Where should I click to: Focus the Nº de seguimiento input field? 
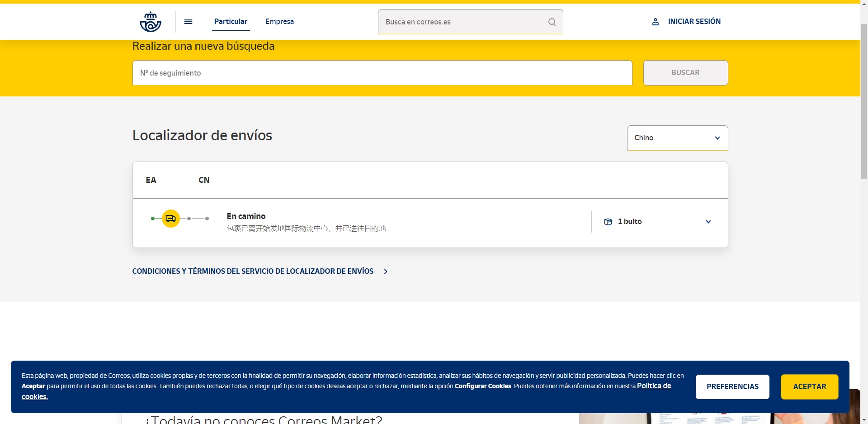coord(382,73)
